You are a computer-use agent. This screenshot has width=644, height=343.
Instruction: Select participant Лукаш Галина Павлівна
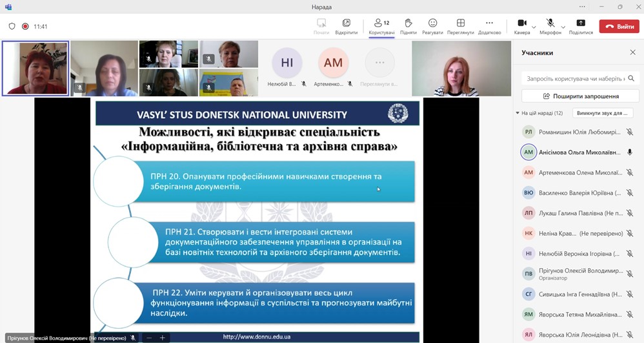[x=581, y=213]
